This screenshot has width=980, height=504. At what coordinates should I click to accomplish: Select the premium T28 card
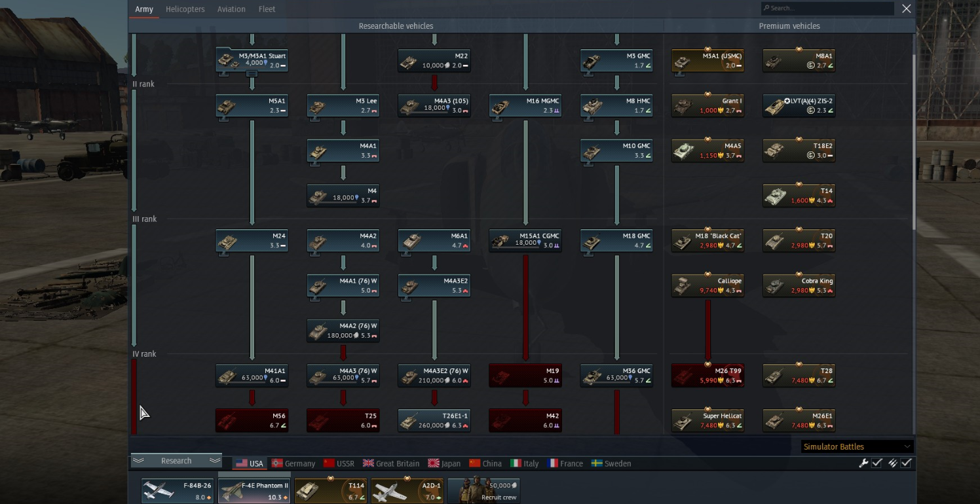799,376
